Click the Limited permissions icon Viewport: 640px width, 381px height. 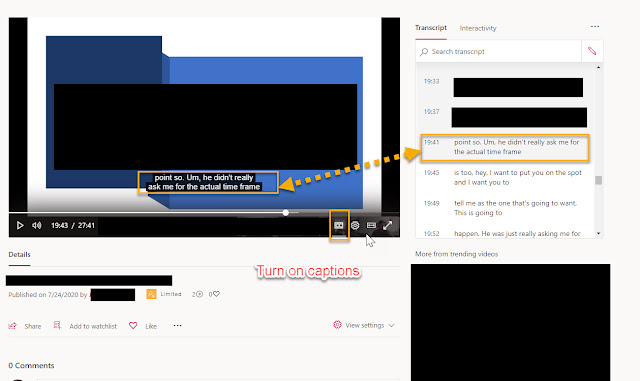click(151, 294)
